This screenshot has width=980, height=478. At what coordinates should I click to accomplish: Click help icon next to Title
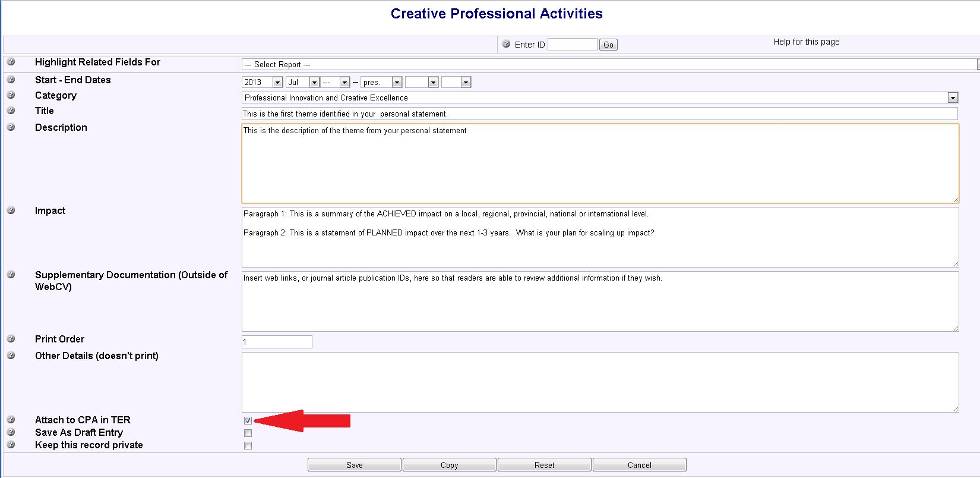click(x=11, y=111)
